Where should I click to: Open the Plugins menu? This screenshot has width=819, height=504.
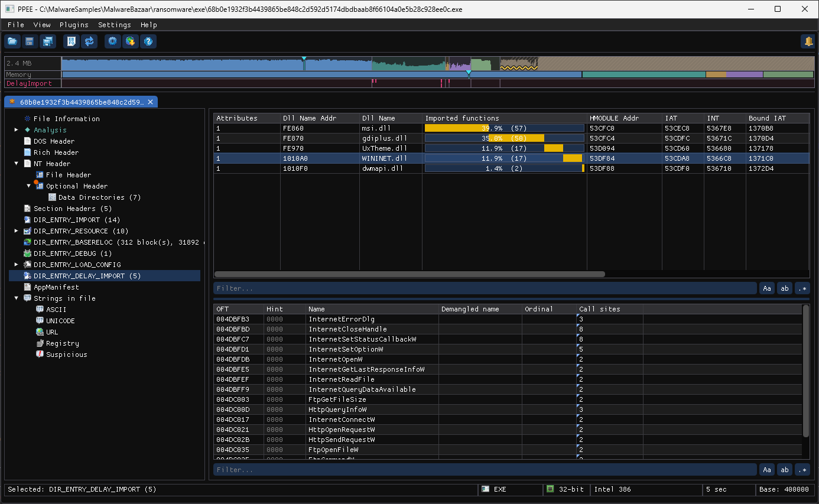[x=74, y=25]
